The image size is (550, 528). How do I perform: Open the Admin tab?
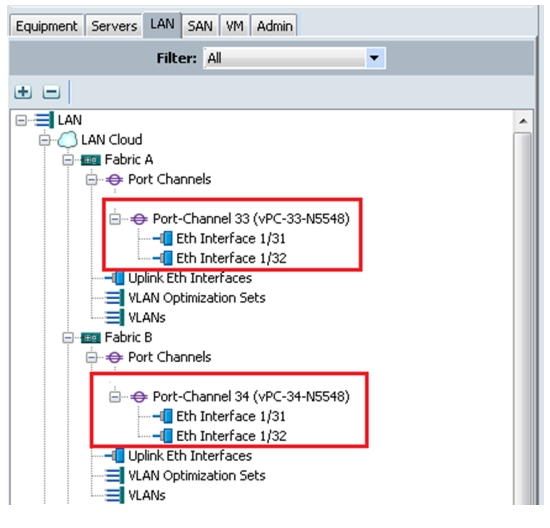tap(274, 26)
